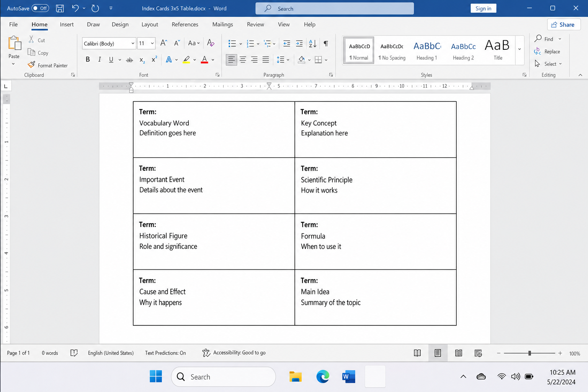Toggle italic formatting
Viewport: 588px width, 392px height.
click(100, 60)
